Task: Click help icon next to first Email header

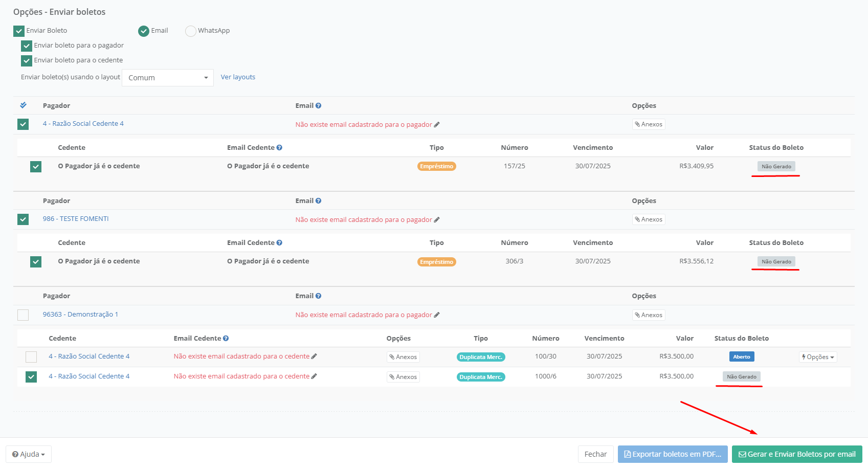Action: click(x=318, y=106)
